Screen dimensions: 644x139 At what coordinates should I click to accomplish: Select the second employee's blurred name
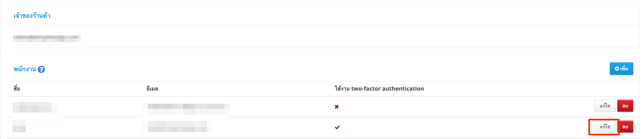37,126
